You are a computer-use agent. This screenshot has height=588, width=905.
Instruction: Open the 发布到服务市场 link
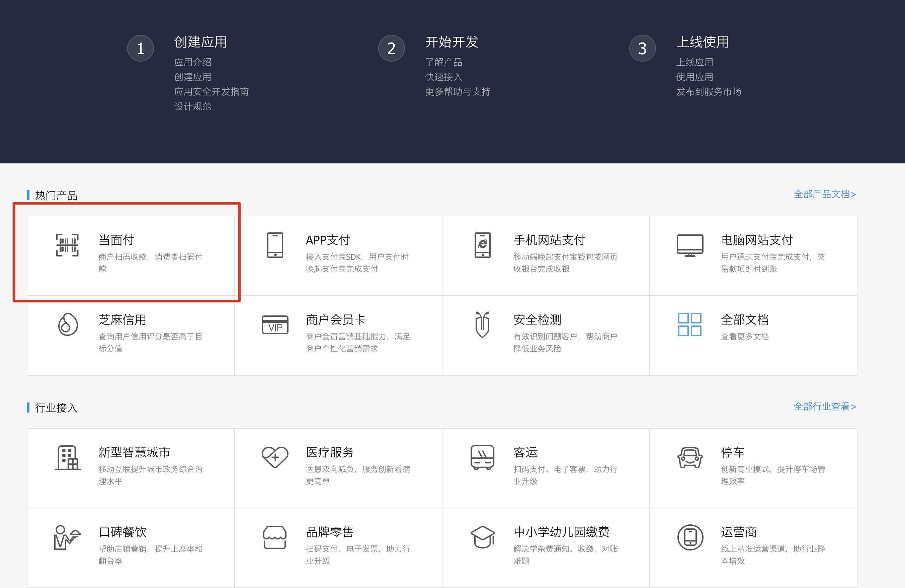coord(709,92)
